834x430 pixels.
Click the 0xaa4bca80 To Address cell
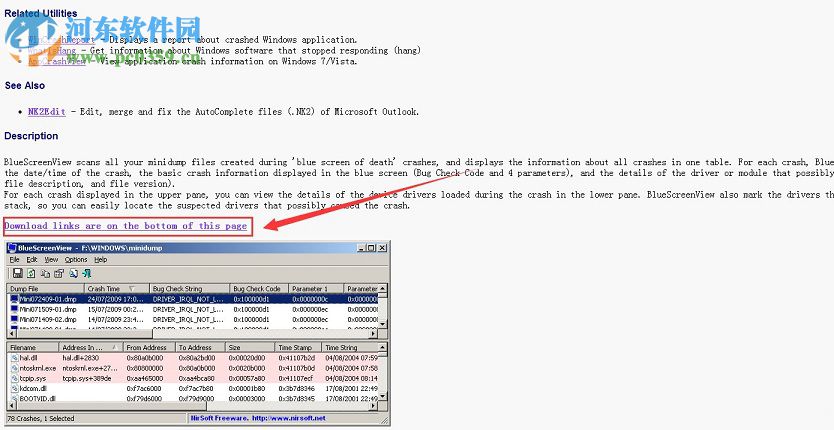pyautogui.click(x=197, y=378)
